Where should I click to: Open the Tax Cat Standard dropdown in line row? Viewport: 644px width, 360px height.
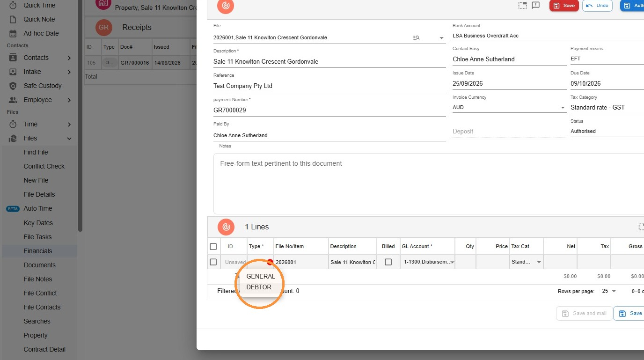point(539,263)
